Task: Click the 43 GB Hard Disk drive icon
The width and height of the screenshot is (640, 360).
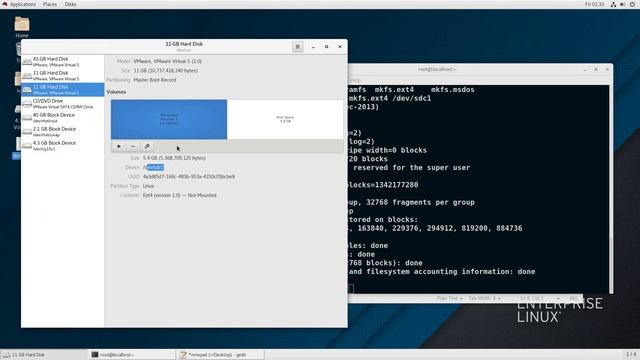Action: coord(27,62)
